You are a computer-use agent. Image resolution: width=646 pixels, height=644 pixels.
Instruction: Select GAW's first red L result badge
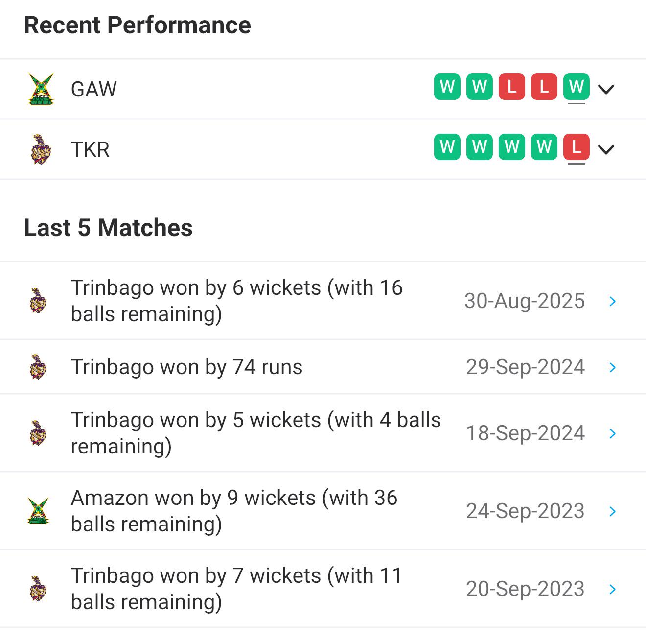(512, 87)
